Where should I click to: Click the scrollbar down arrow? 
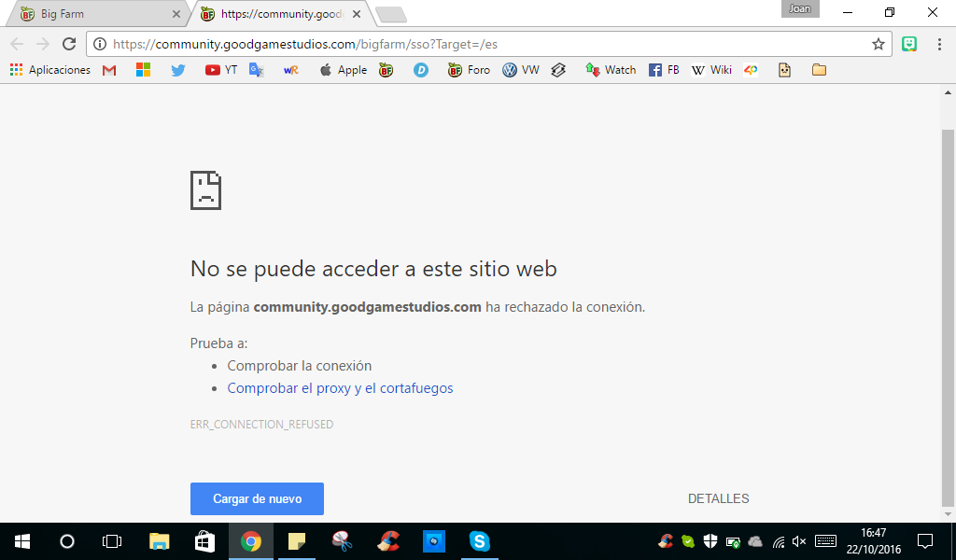click(x=948, y=514)
